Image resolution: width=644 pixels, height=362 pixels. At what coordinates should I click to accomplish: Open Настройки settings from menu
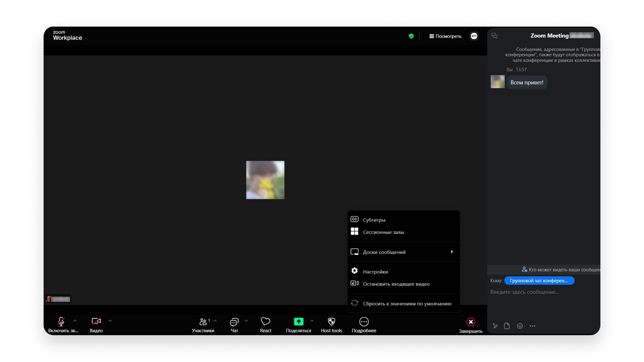[x=404, y=271]
